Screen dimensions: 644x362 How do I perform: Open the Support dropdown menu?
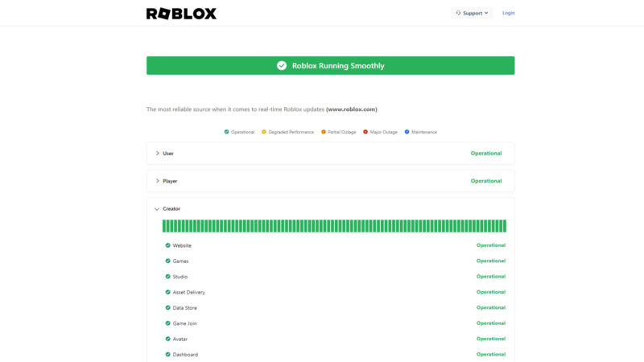click(x=472, y=13)
